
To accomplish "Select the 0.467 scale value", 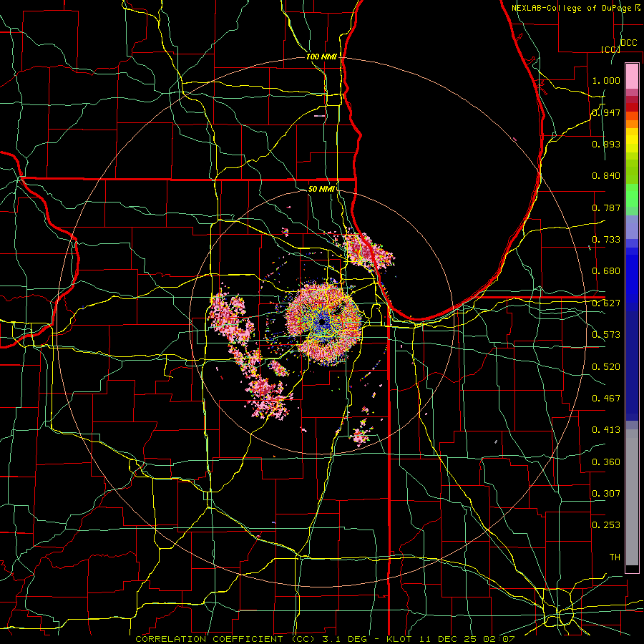I will [x=606, y=399].
